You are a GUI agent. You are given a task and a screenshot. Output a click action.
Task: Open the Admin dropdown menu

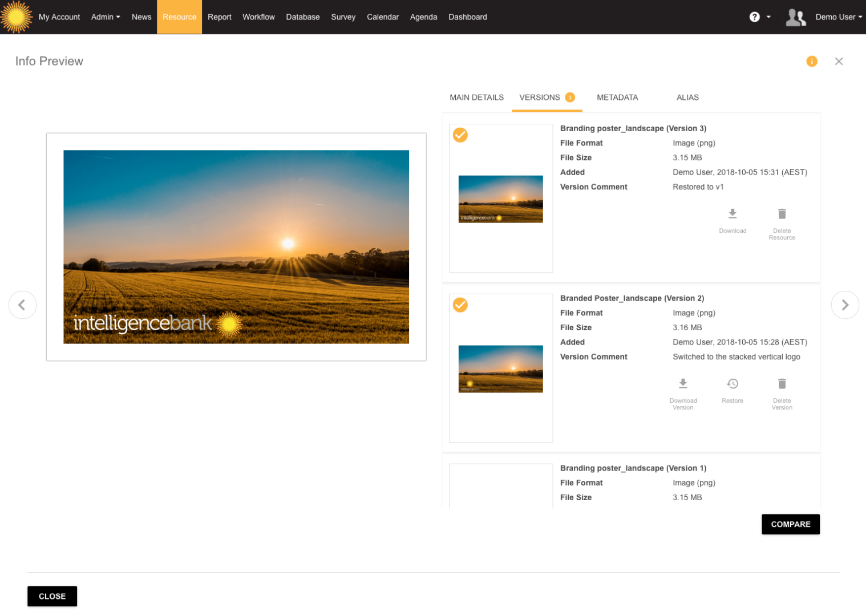[106, 17]
